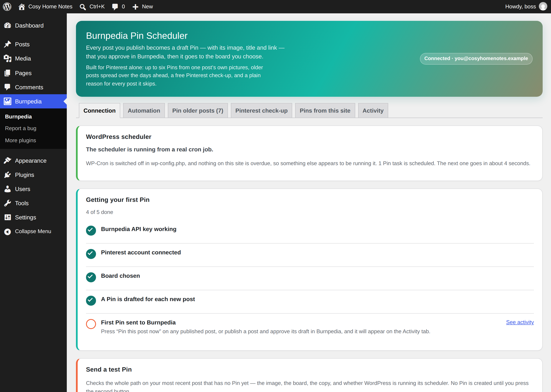Click the check icon for Pinterest account connected
Screen dimensions: 551x392
[91, 254]
